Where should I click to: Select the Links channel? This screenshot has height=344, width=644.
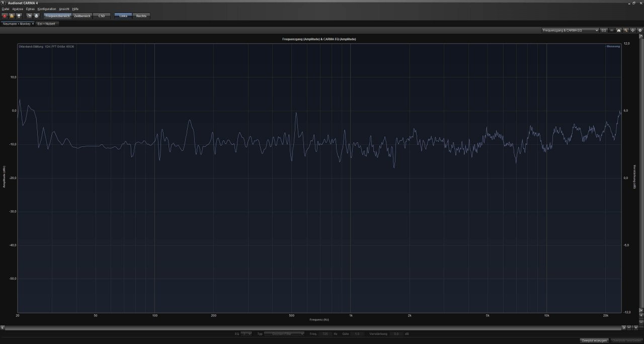tap(123, 16)
